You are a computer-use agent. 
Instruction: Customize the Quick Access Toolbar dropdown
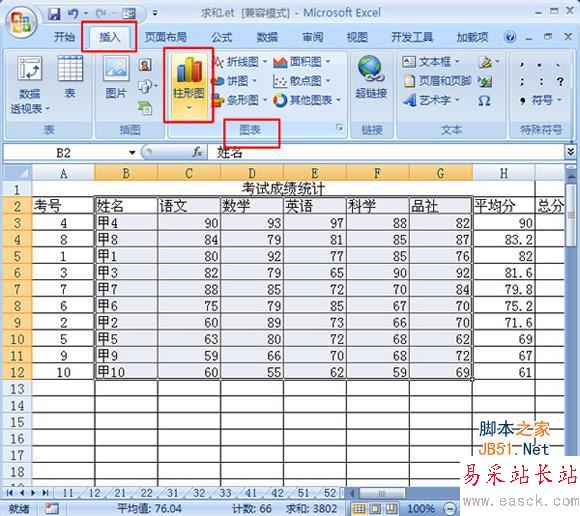[x=155, y=14]
